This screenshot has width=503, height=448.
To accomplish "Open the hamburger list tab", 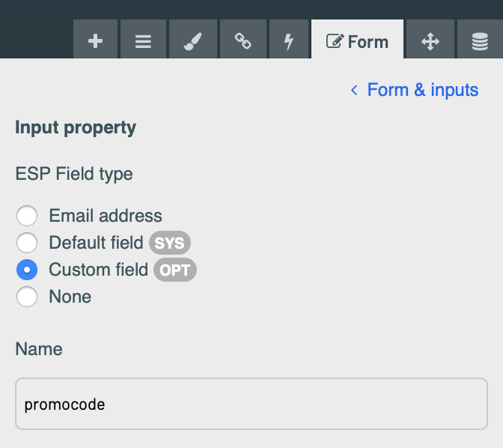I will pyautogui.click(x=143, y=39).
